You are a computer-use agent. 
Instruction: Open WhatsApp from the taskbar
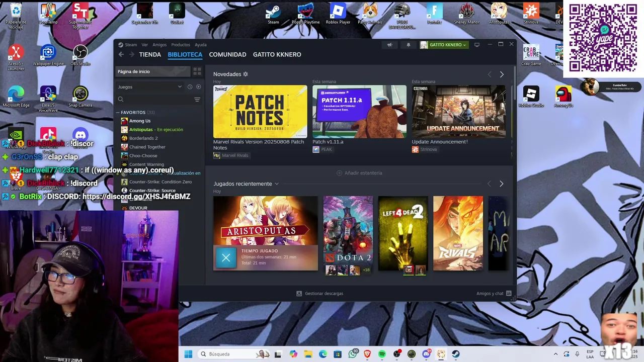coord(353,354)
